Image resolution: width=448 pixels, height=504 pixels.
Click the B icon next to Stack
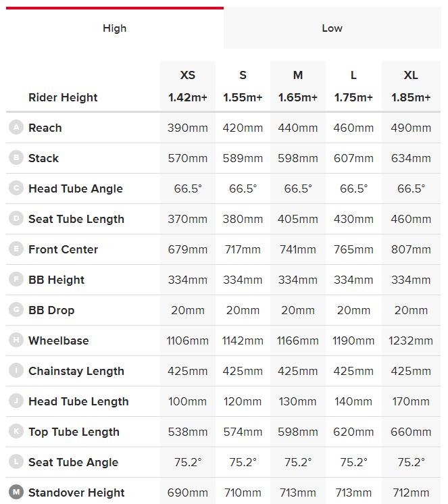pyautogui.click(x=15, y=157)
